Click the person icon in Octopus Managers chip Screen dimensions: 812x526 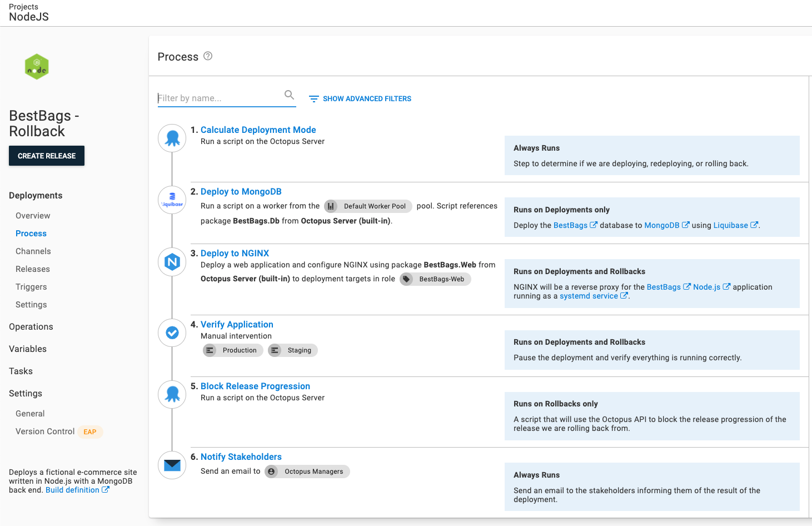271,471
